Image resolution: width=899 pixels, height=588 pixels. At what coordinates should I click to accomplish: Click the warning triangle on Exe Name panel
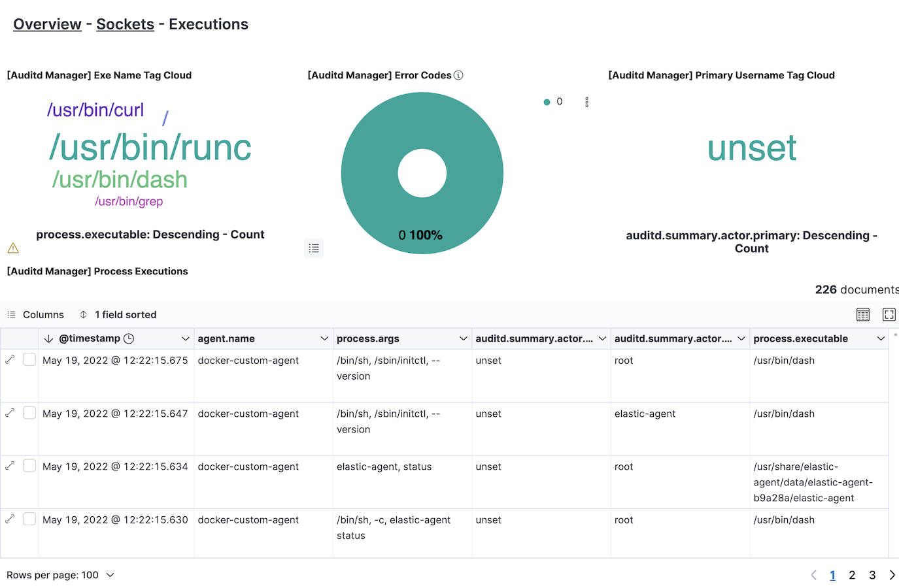[12, 248]
